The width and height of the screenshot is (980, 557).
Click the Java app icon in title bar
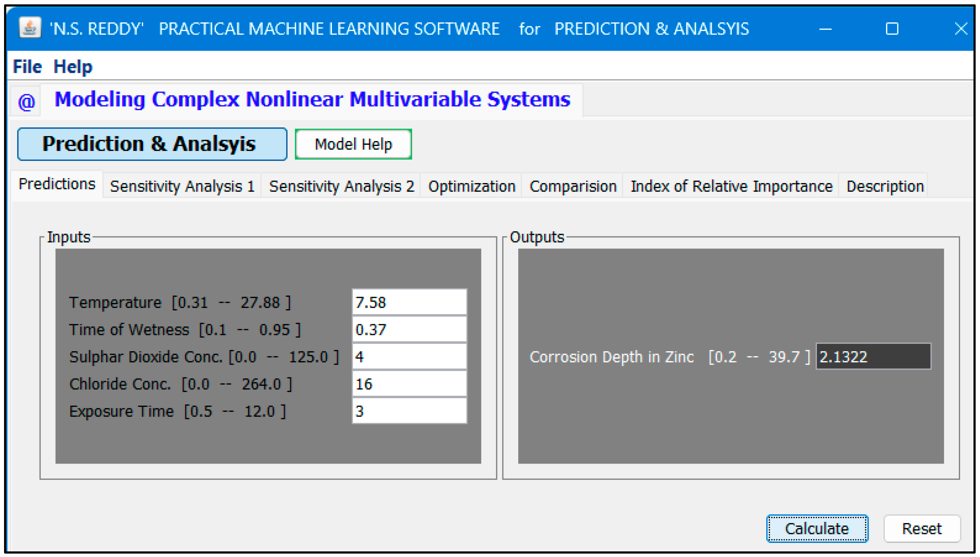pyautogui.click(x=30, y=28)
